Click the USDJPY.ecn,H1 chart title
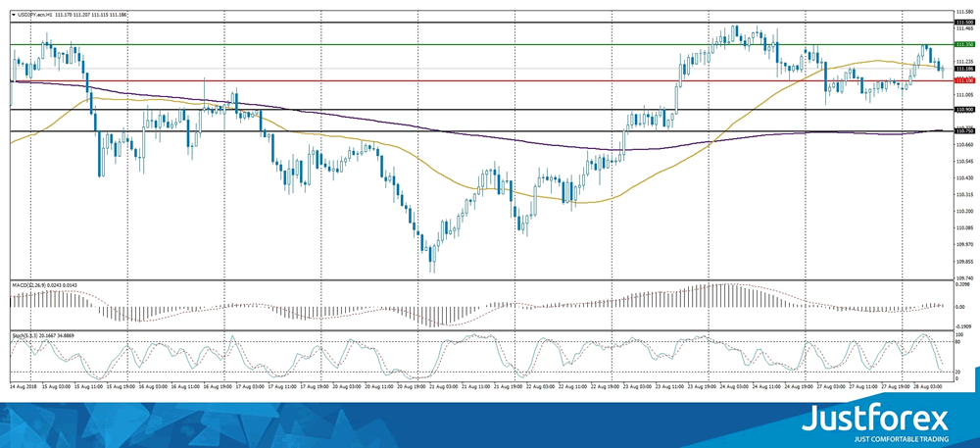The height and width of the screenshot is (448, 980). tap(34, 14)
